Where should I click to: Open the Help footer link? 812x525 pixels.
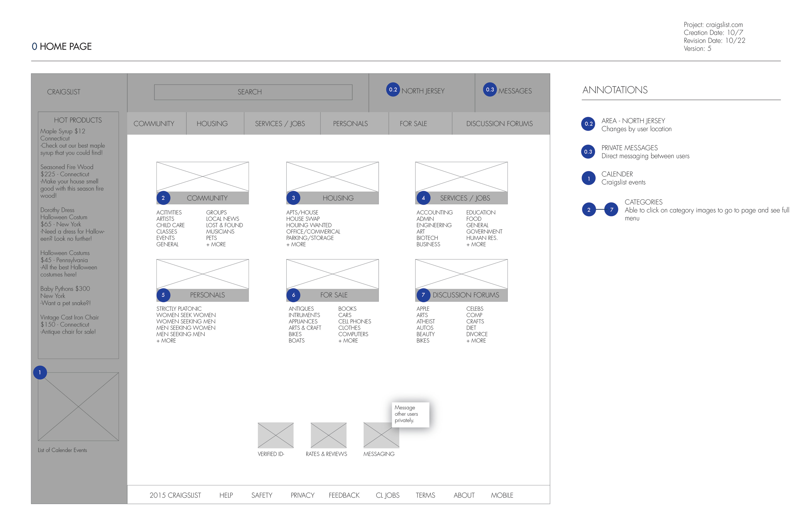226,495
